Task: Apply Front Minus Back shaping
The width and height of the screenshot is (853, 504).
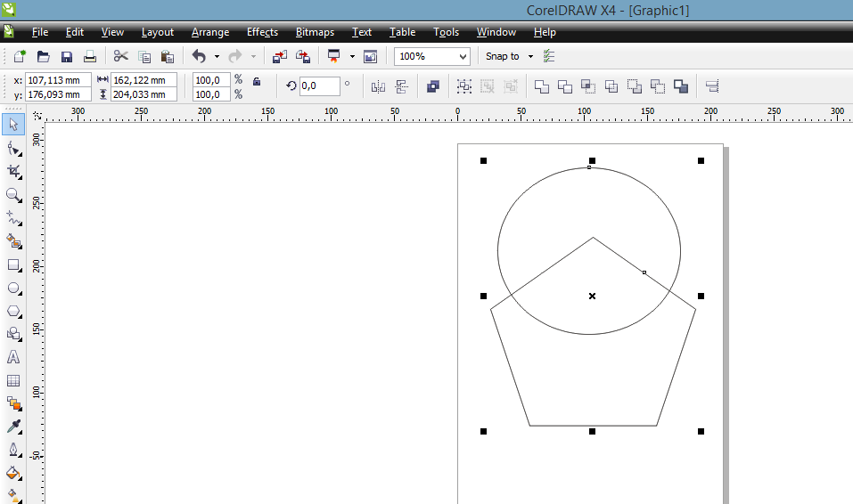Action: [x=635, y=85]
